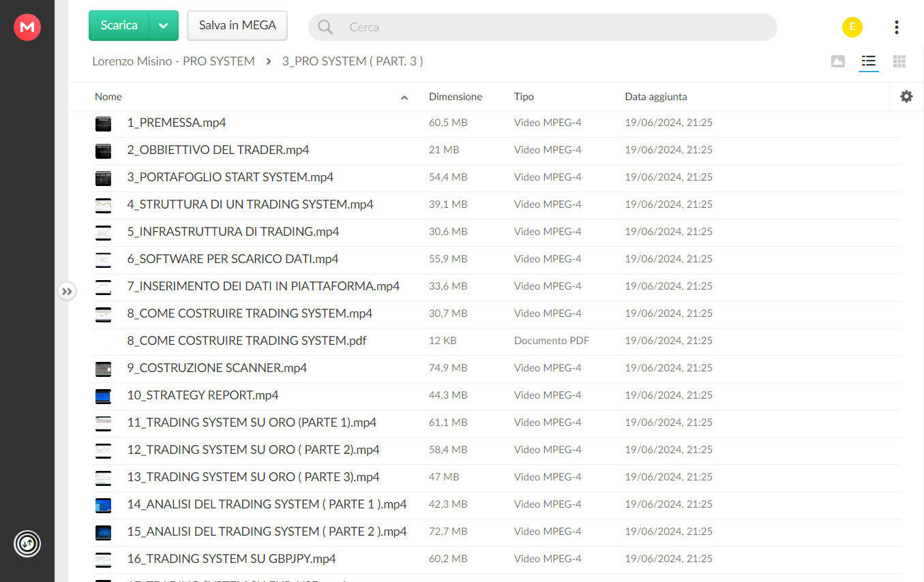The width and height of the screenshot is (924, 582).
Task: Switch to grid thumbnail view icon
Action: tap(899, 61)
